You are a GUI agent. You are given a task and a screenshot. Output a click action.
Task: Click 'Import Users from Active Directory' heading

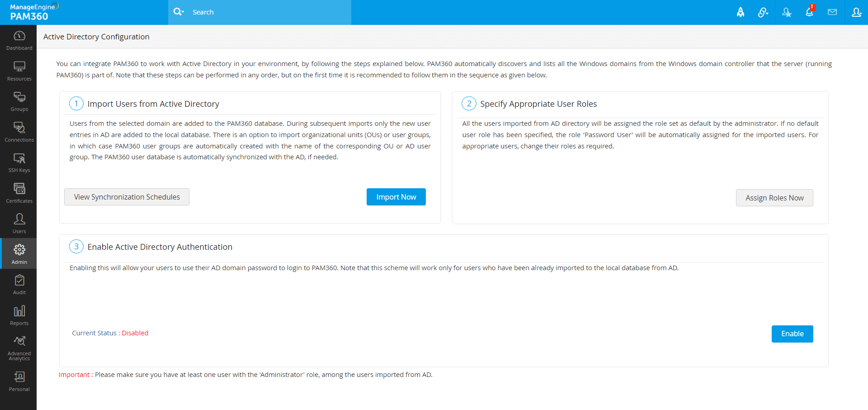(x=153, y=104)
